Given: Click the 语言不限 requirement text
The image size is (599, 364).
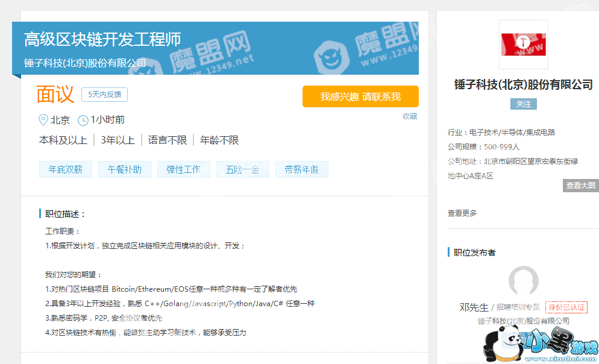Looking at the screenshot, I should 168,140.
